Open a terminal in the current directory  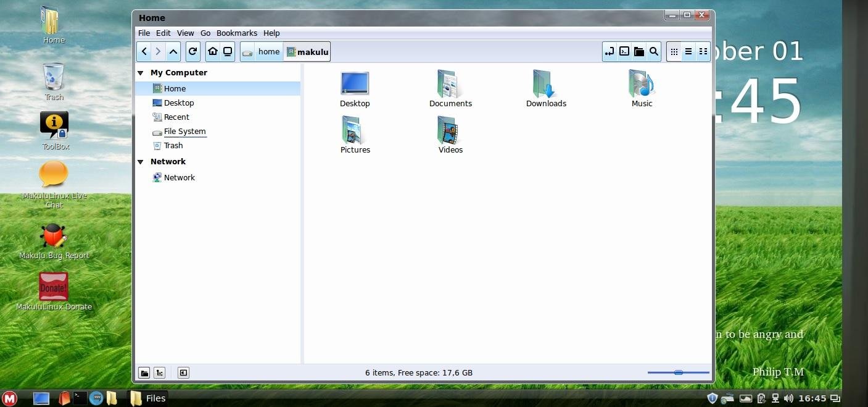(x=624, y=51)
